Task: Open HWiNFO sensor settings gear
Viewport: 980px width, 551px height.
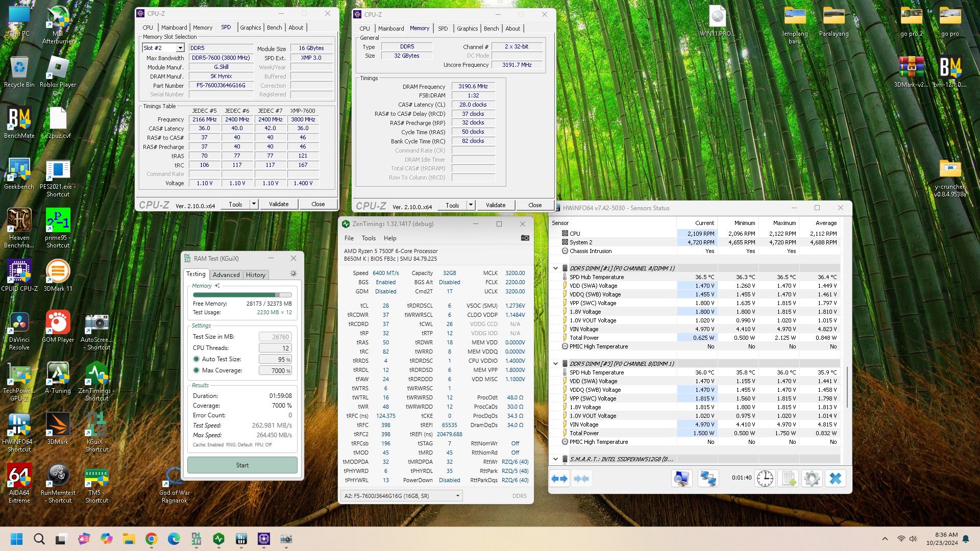Action: point(812,479)
